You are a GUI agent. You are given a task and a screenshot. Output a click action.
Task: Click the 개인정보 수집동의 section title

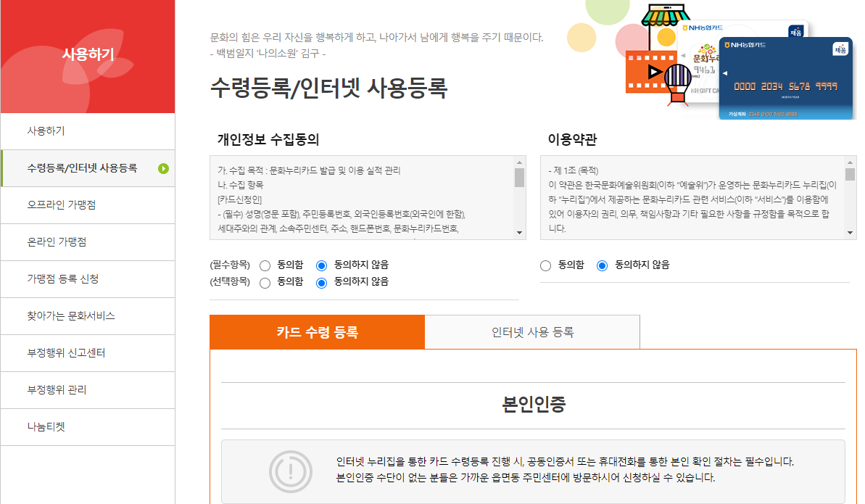pyautogui.click(x=268, y=139)
